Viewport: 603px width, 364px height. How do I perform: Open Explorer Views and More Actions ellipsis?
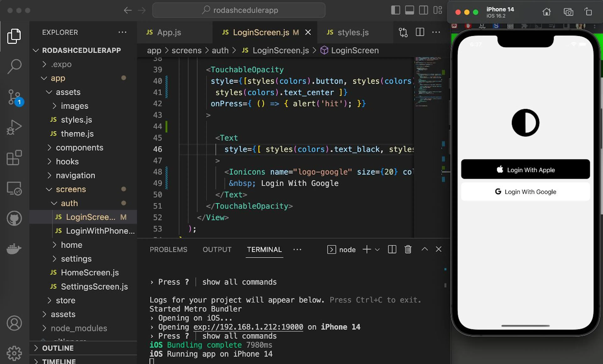coord(122,32)
